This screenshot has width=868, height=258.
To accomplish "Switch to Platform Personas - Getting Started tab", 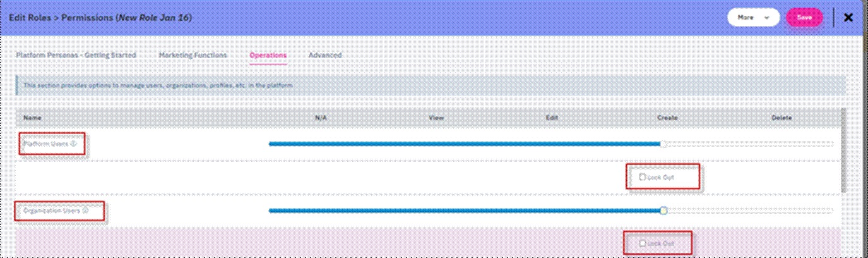I will click(76, 55).
